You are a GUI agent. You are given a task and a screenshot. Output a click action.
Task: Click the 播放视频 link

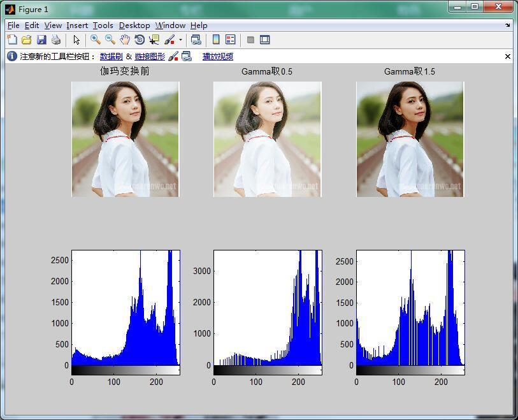click(218, 57)
